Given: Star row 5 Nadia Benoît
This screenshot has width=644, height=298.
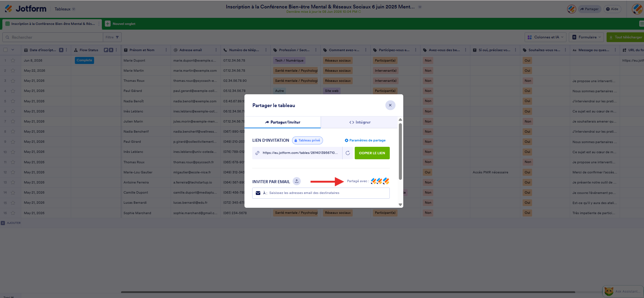Looking at the screenshot, I should 13,101.
